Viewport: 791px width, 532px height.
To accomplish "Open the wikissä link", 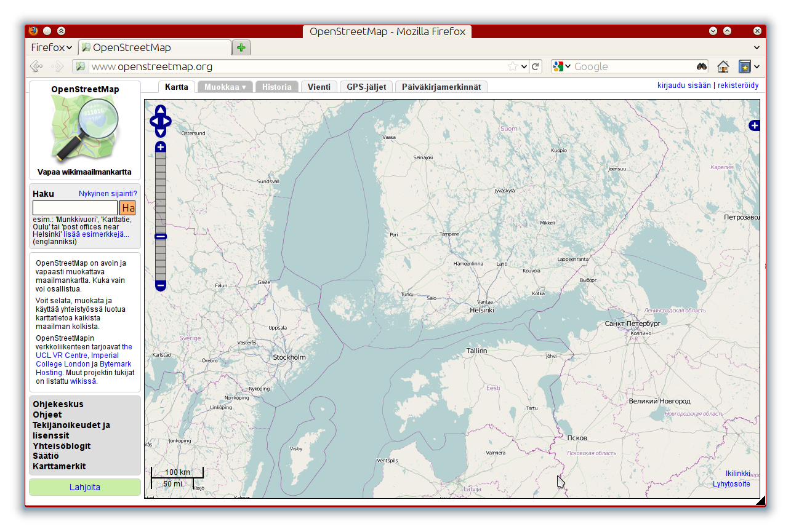I will pyautogui.click(x=83, y=381).
